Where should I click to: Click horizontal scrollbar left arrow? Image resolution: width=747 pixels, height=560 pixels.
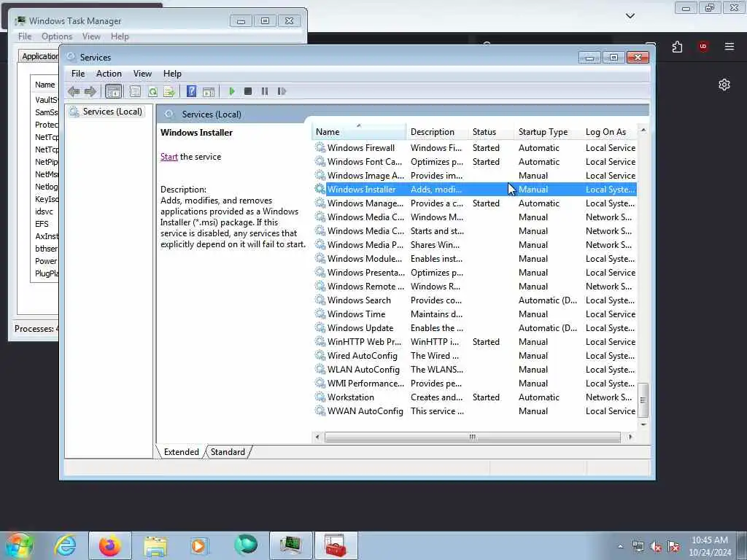click(x=318, y=437)
